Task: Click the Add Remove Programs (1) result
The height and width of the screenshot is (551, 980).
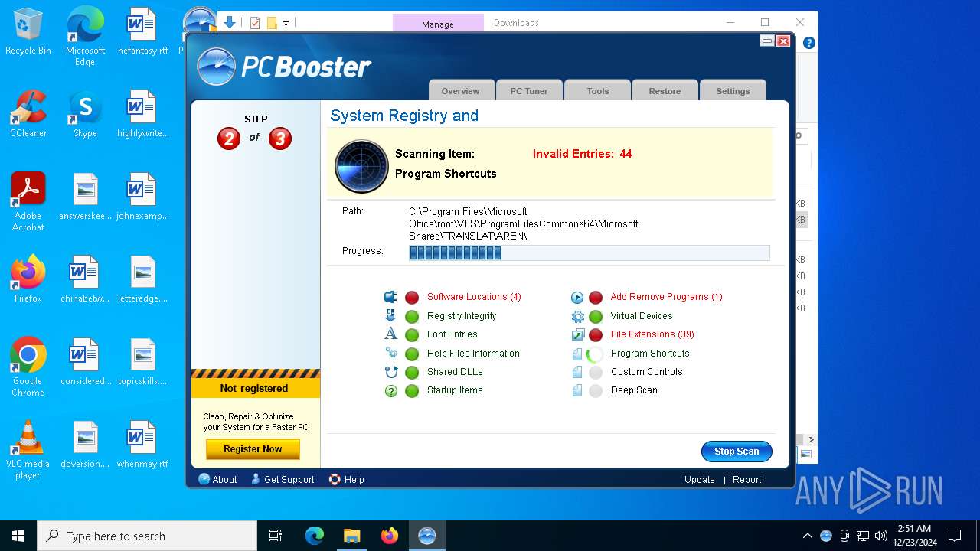Action: coord(666,297)
